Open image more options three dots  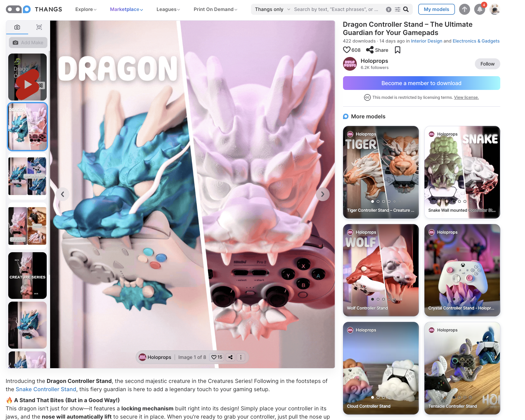click(x=241, y=357)
